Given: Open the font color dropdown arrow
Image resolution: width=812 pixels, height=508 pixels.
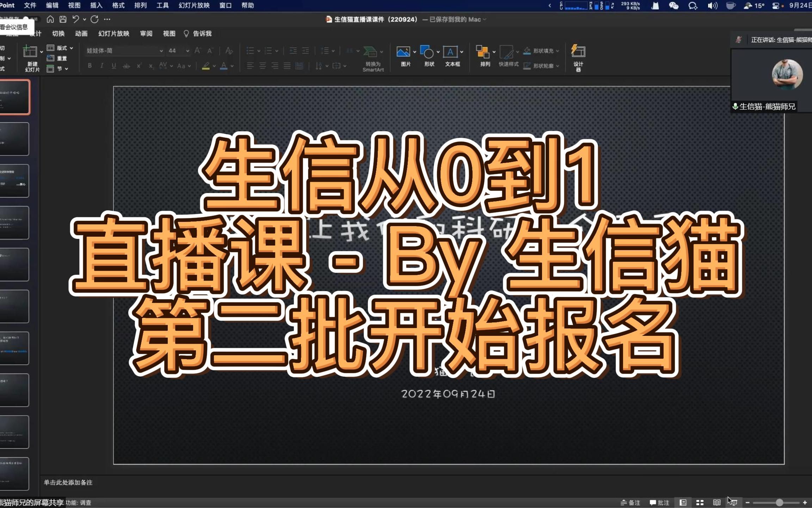Looking at the screenshot, I should point(232,66).
